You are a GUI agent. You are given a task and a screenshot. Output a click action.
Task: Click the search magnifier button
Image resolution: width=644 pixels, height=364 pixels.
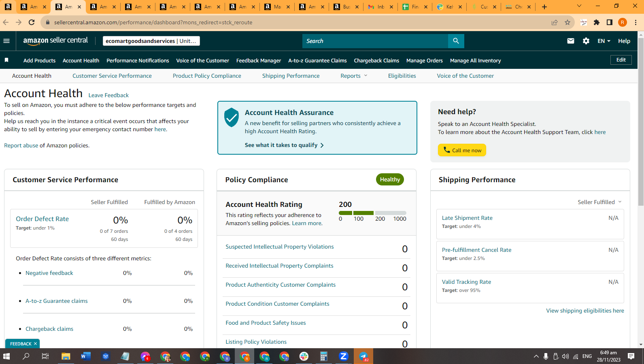click(456, 41)
